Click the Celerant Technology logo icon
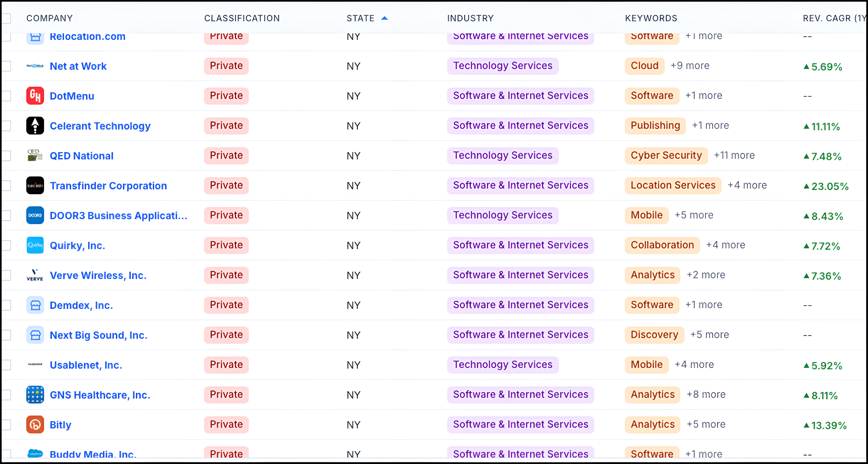Viewport: 868px width, 464px height. click(x=35, y=125)
